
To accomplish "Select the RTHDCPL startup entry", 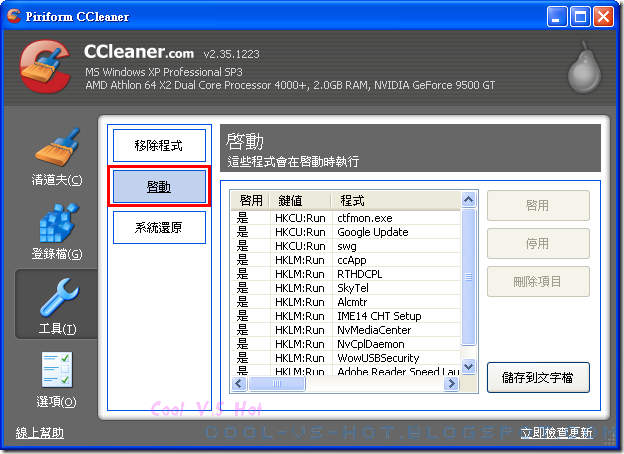I will 345,274.
